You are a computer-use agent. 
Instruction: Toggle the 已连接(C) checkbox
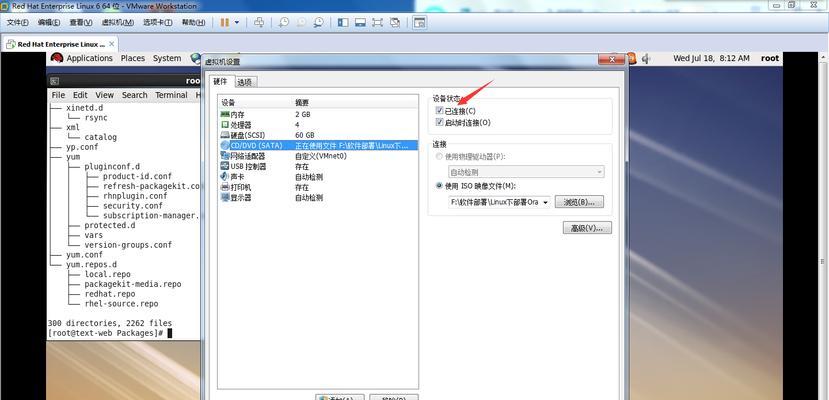click(439, 110)
